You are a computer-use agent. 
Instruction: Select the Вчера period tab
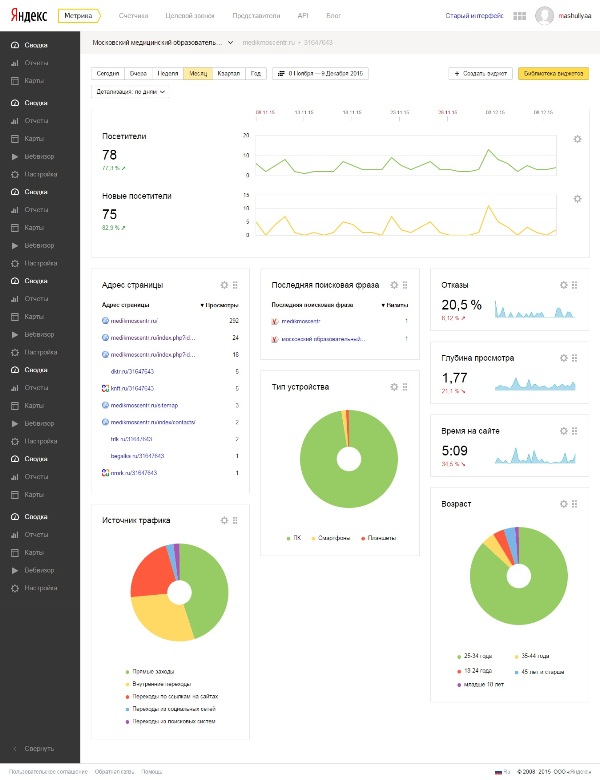(138, 73)
